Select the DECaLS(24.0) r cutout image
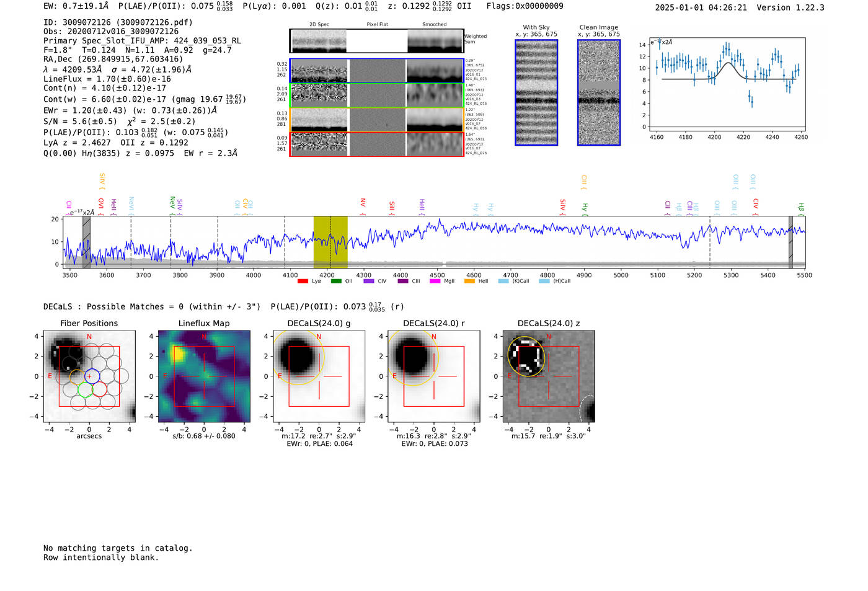 point(434,376)
